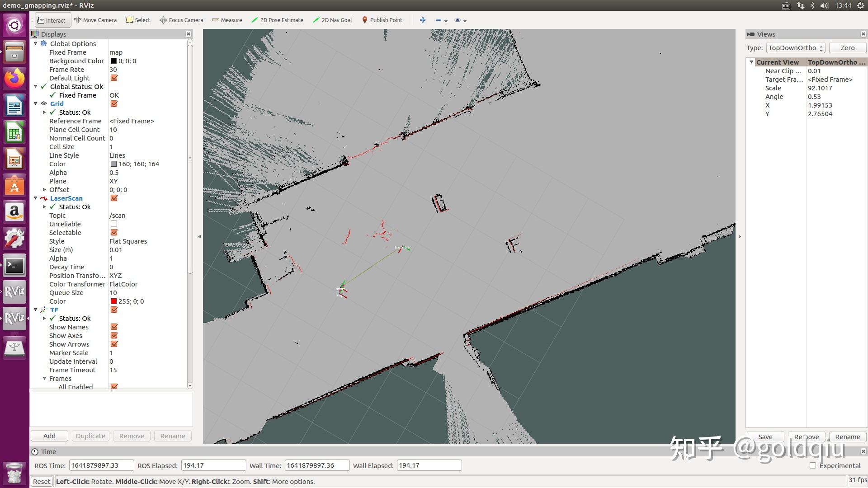The image size is (868, 488).
Task: Collapse the TF display tree
Action: click(36, 310)
